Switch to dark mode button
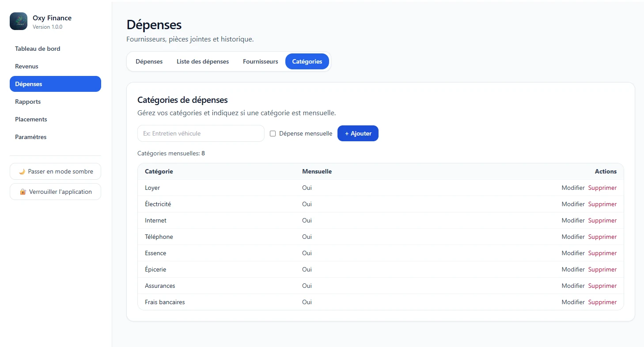 [x=55, y=171]
